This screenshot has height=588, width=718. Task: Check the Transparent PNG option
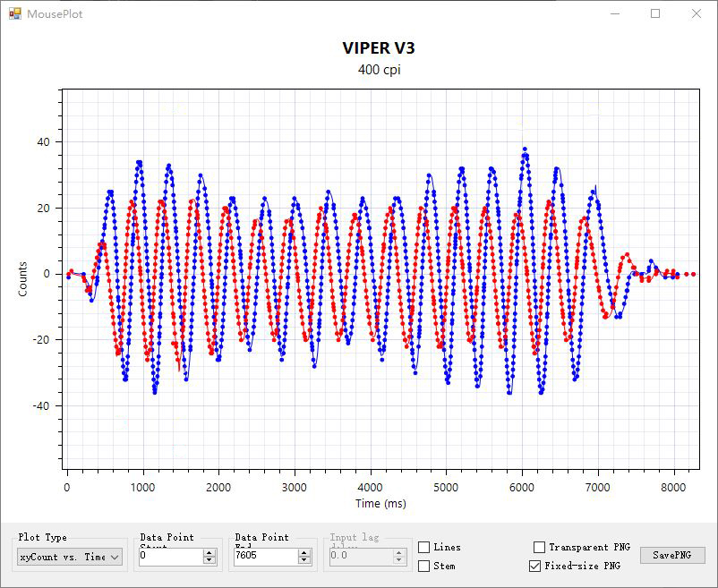pyautogui.click(x=539, y=547)
